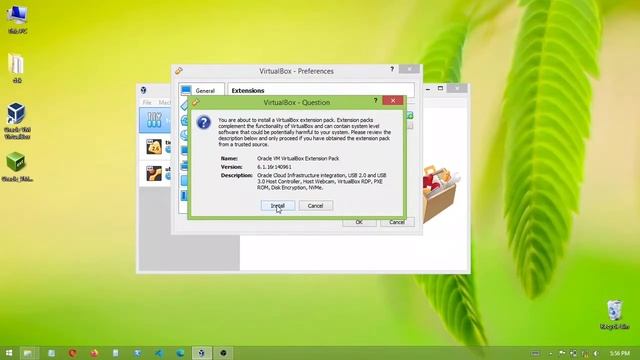Maximize the VirtualBox Manager window
The height and width of the screenshot is (360, 640).
[440, 89]
